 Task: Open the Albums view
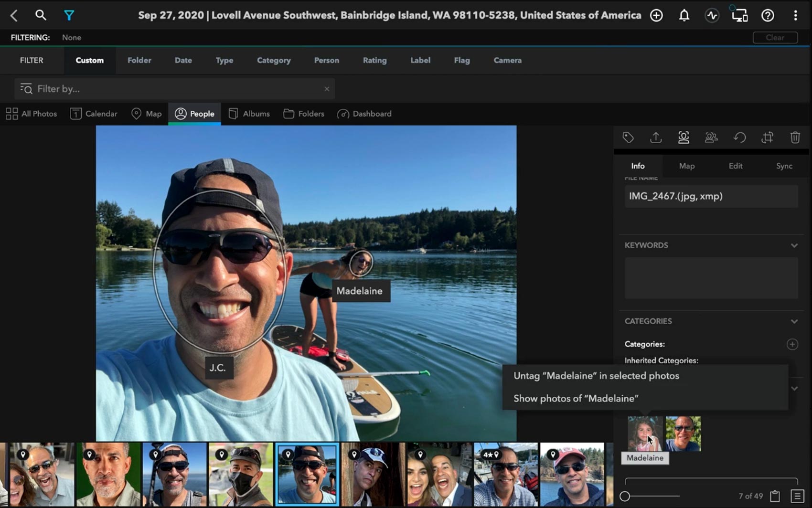[249, 114]
